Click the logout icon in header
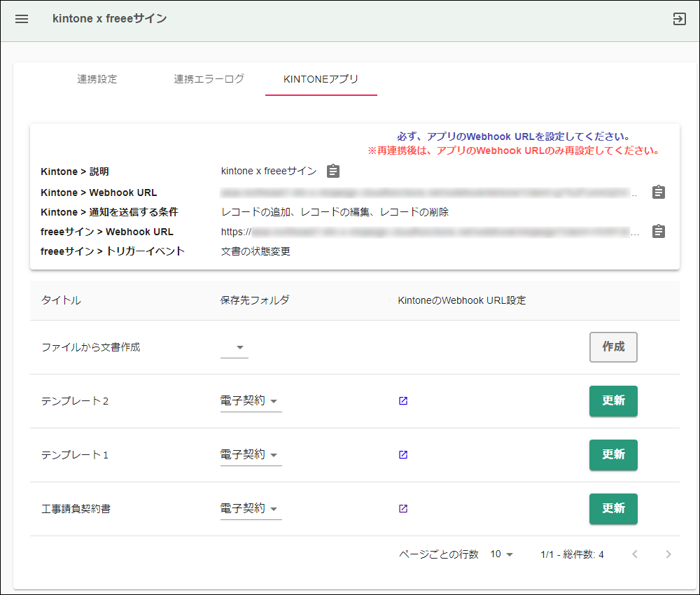Screen dimensions: 700x595 pyautogui.click(x=679, y=19)
